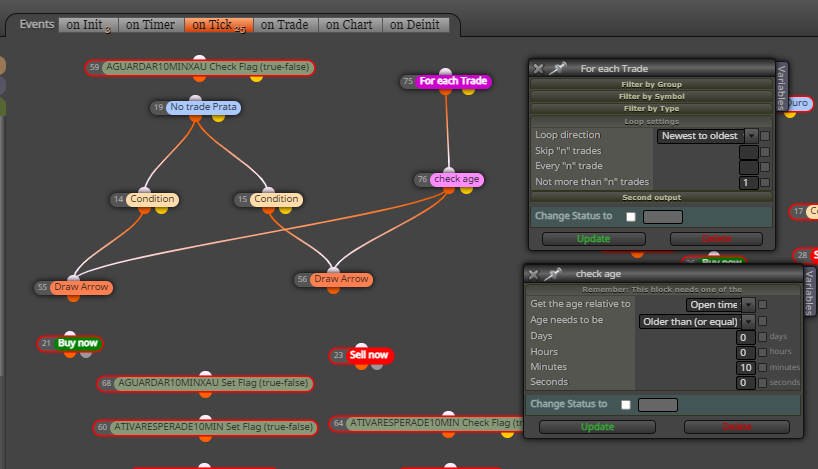Toggle the Loop direction row checkbox
This screenshot has height=469, width=818.
765,136
